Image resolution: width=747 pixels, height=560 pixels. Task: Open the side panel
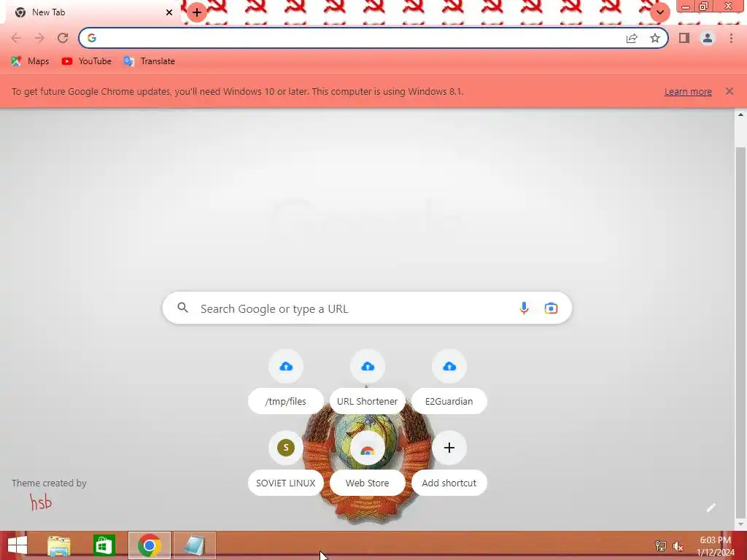[x=684, y=38]
